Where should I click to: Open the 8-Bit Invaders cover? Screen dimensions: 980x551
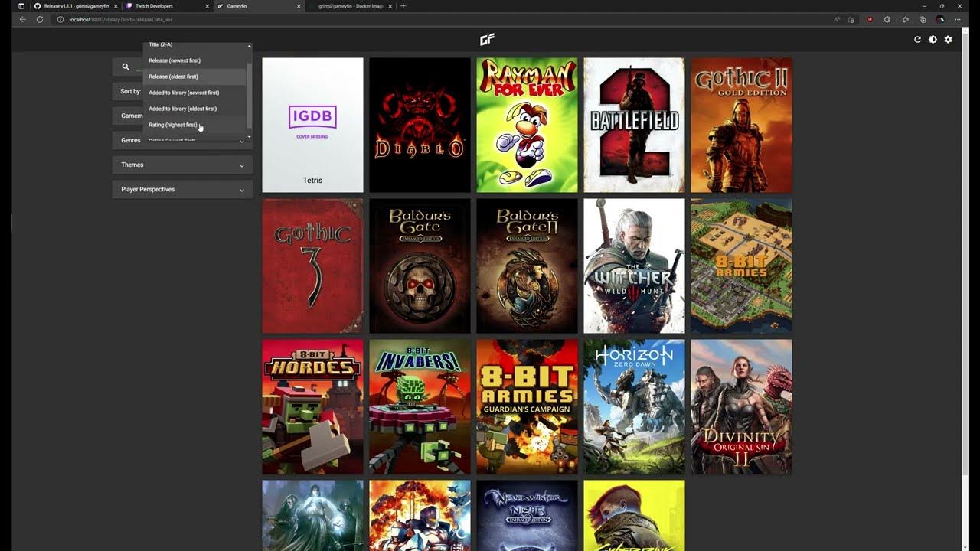point(420,406)
